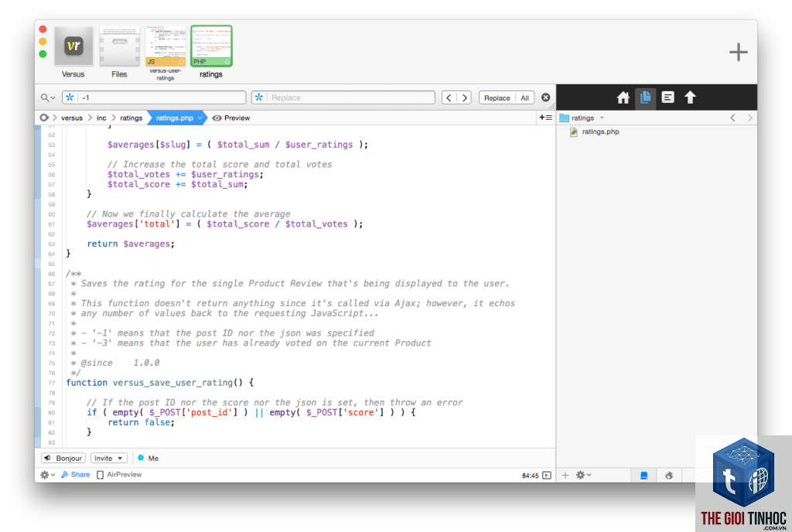Switch to remote files view
The height and width of the screenshot is (532, 792).
click(669, 475)
